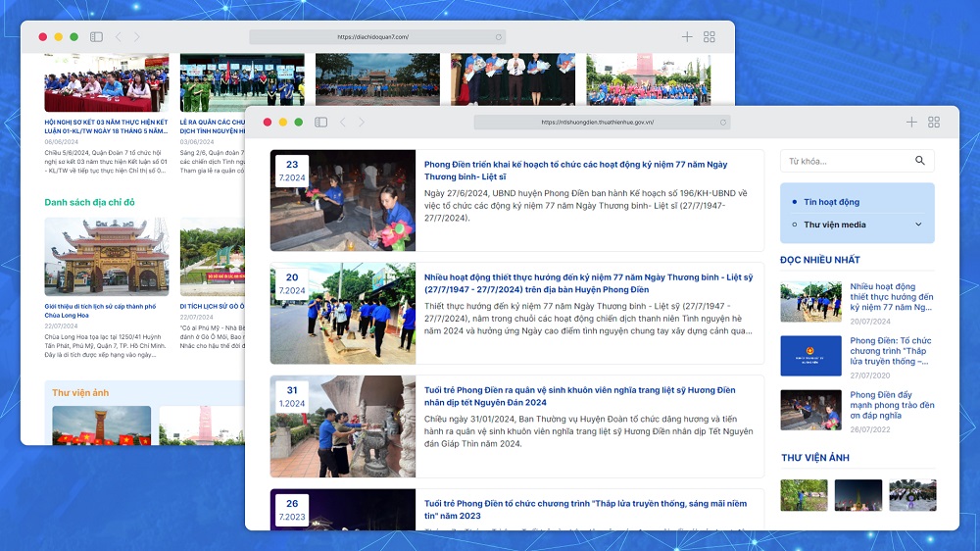The width and height of the screenshot is (980, 551).
Task: Open new tab with plus icon, front window
Action: click(911, 123)
